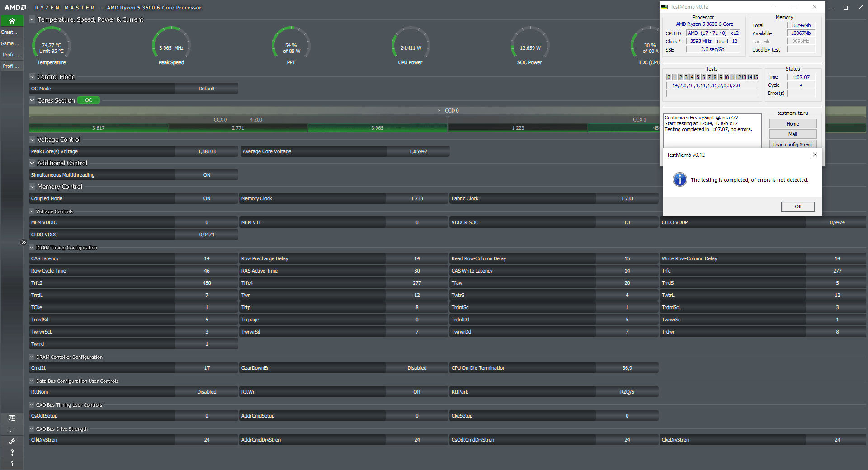Click the Peak Core(s) Voltage value 1,38103
868x470 pixels.
207,151
